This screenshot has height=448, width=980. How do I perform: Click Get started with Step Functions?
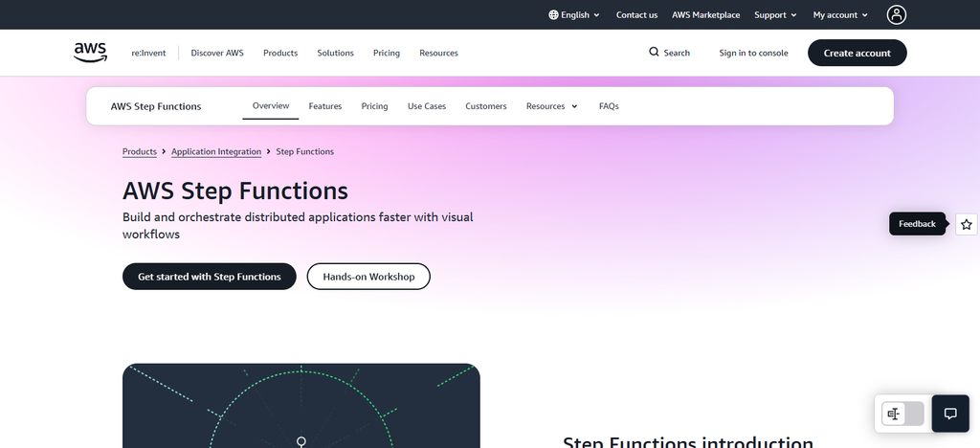(x=210, y=277)
